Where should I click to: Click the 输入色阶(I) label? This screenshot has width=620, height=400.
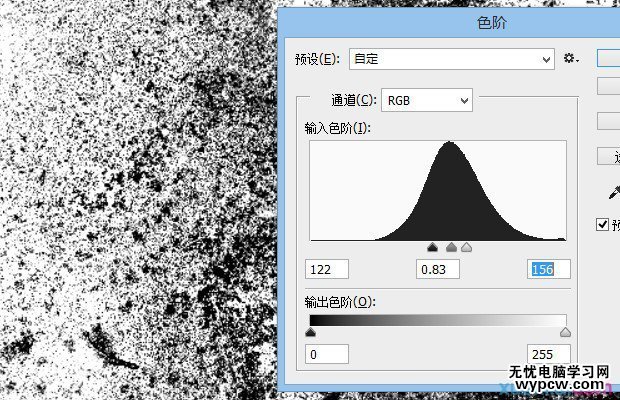click(x=337, y=128)
